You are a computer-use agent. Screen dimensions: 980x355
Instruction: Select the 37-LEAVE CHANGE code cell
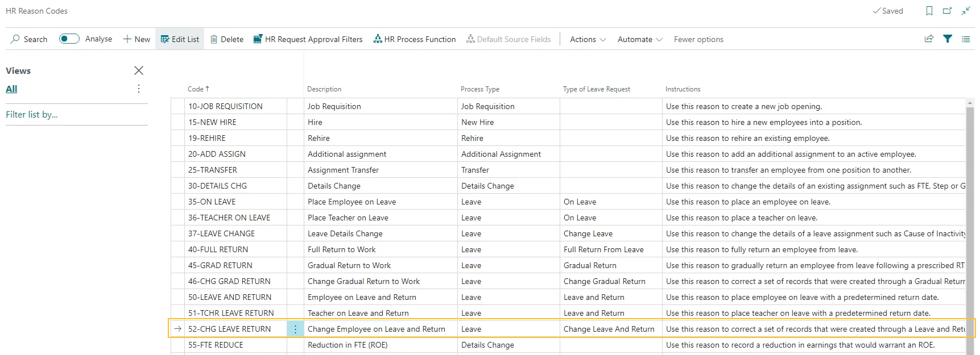point(235,233)
